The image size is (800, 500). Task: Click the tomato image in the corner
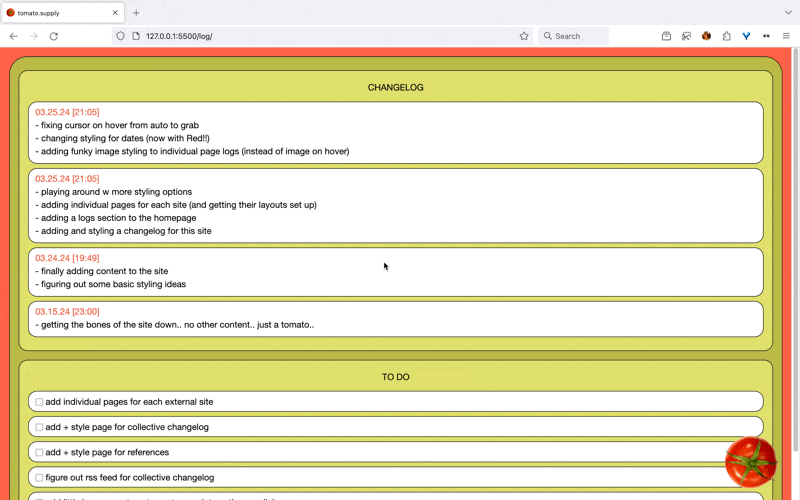pos(750,461)
